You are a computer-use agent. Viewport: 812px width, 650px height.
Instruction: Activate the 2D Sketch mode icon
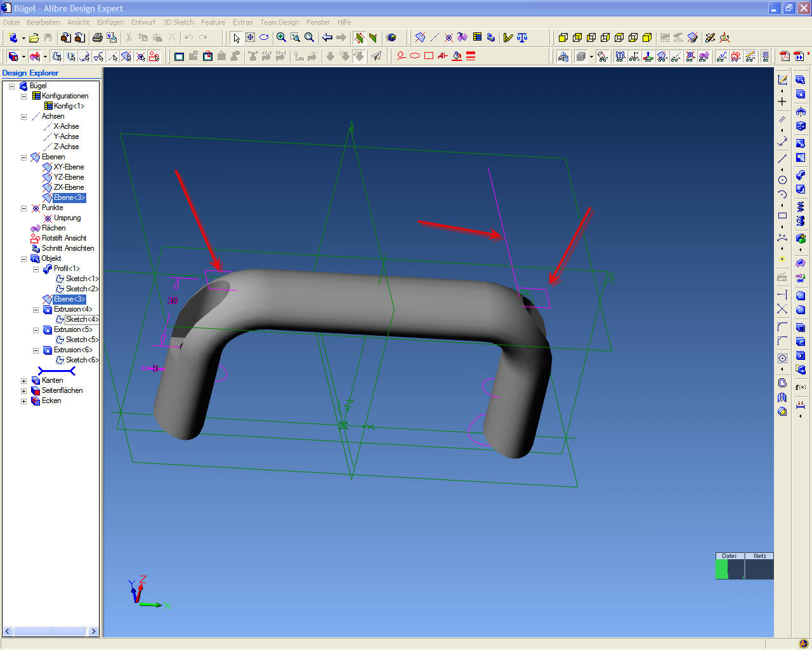click(782, 79)
